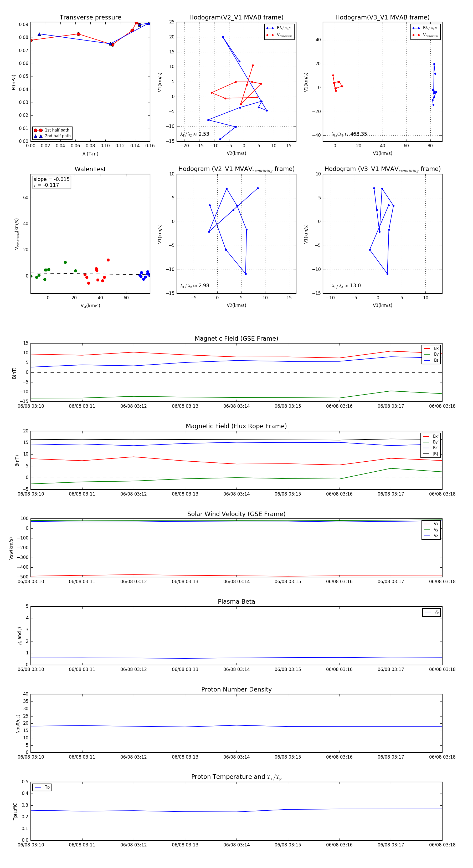The height and width of the screenshot is (868, 473).
Task: Click the 'Transverse pressure' plot title
Action: tap(90, 18)
